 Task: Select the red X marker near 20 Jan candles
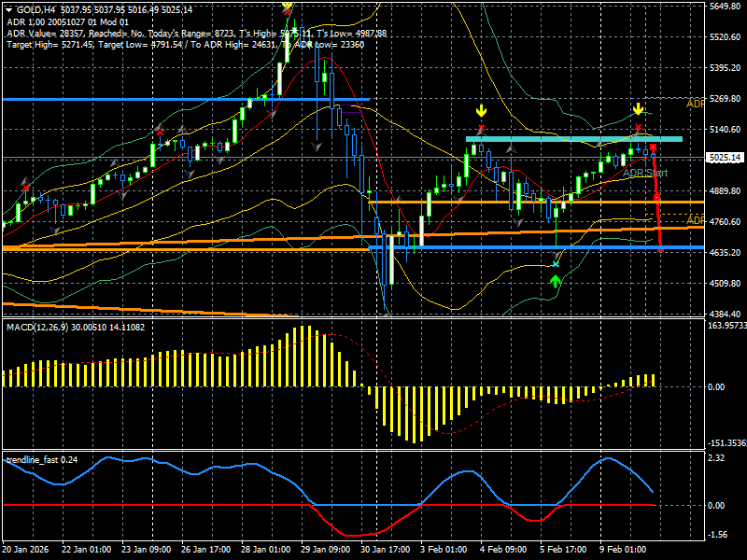tap(25, 188)
